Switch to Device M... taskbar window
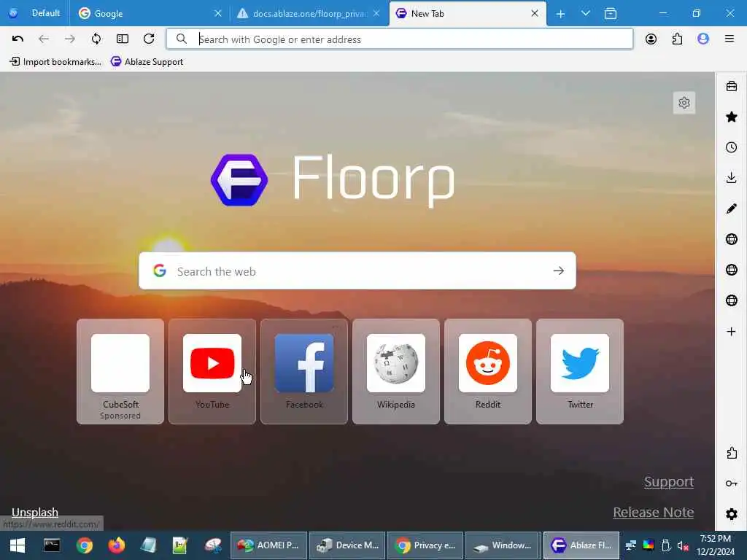Viewport: 747px width, 560px height. point(347,545)
